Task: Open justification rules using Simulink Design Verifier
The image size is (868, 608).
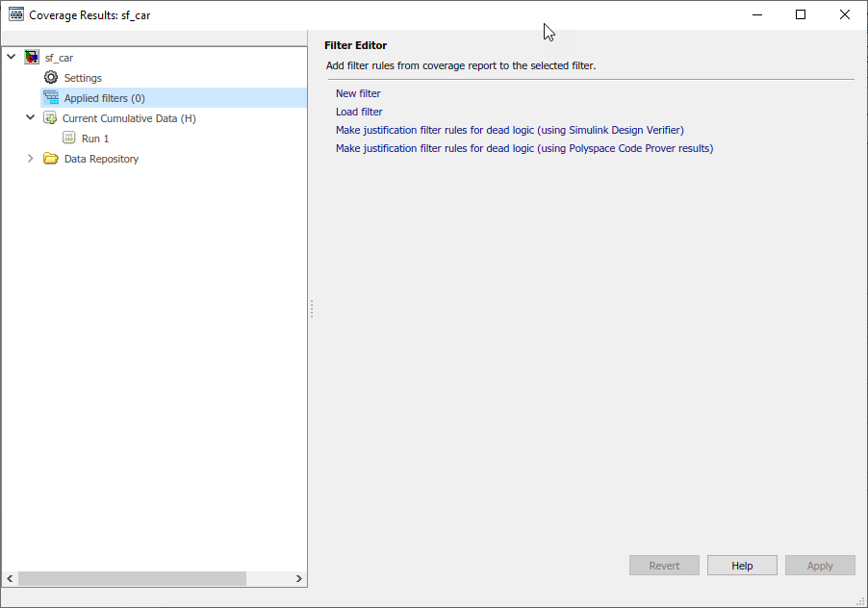Action: [x=508, y=129]
